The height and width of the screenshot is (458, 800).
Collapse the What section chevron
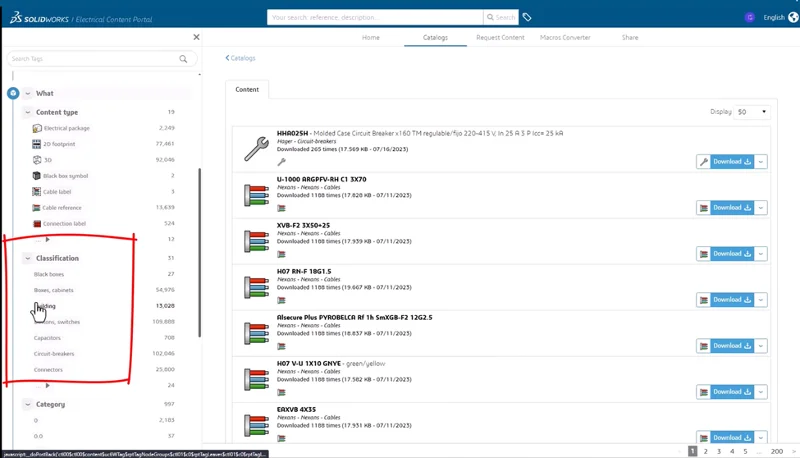[28, 93]
